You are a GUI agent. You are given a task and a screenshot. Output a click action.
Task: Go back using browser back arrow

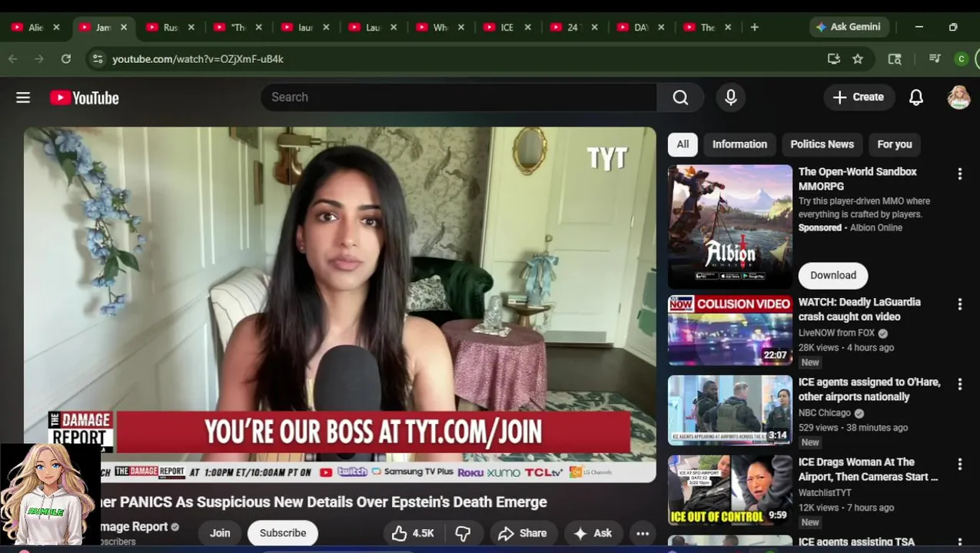[x=13, y=58]
